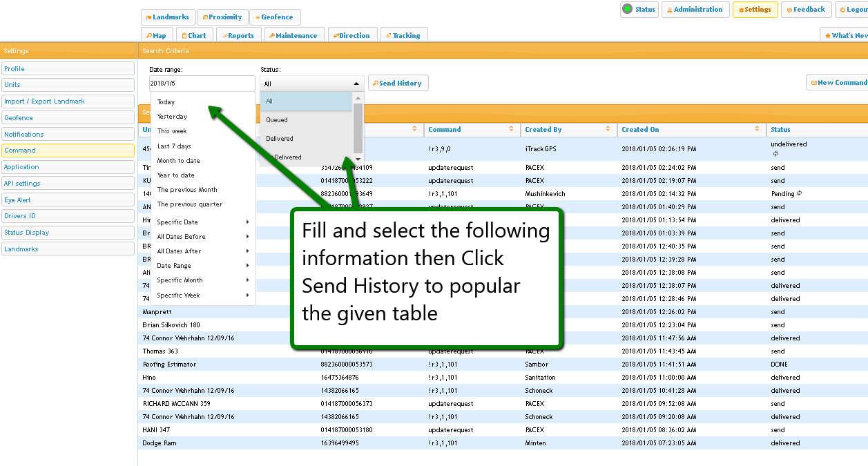868x466 pixels.
Task: Click down arrow of Status list scrollbar
Action: (358, 157)
